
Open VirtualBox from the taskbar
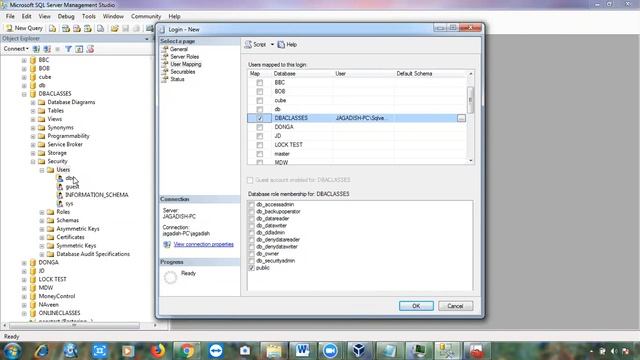point(359,351)
